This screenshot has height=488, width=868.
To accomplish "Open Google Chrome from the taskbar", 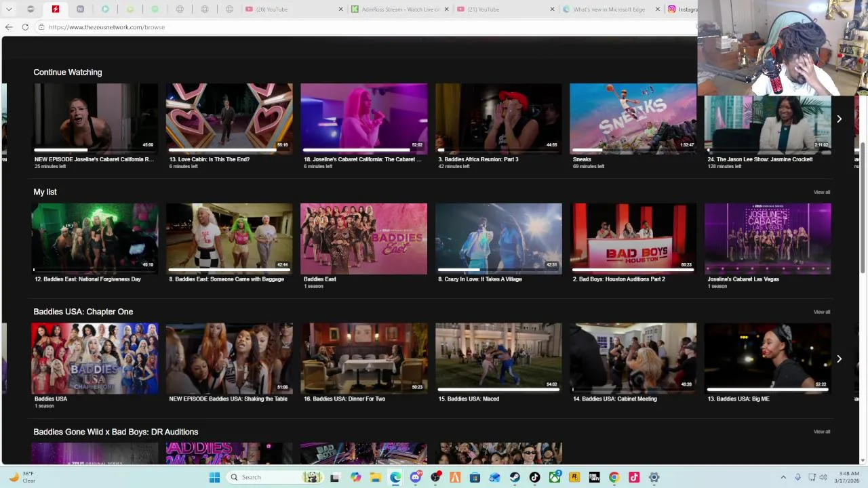I will [x=614, y=477].
